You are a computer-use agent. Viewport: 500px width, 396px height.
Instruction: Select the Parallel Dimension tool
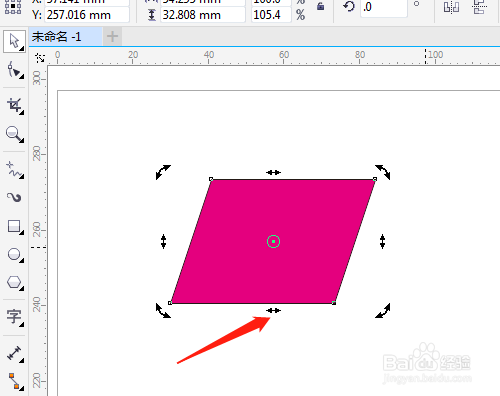pyautogui.click(x=15, y=354)
